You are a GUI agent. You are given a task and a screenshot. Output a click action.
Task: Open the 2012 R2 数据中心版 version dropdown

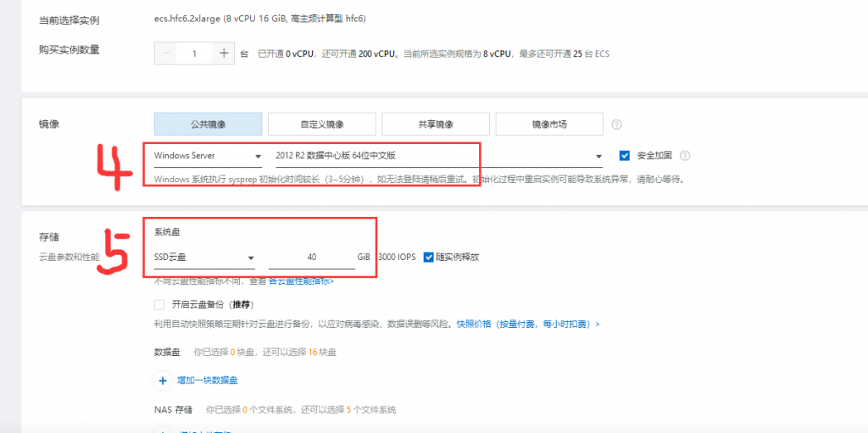432,156
